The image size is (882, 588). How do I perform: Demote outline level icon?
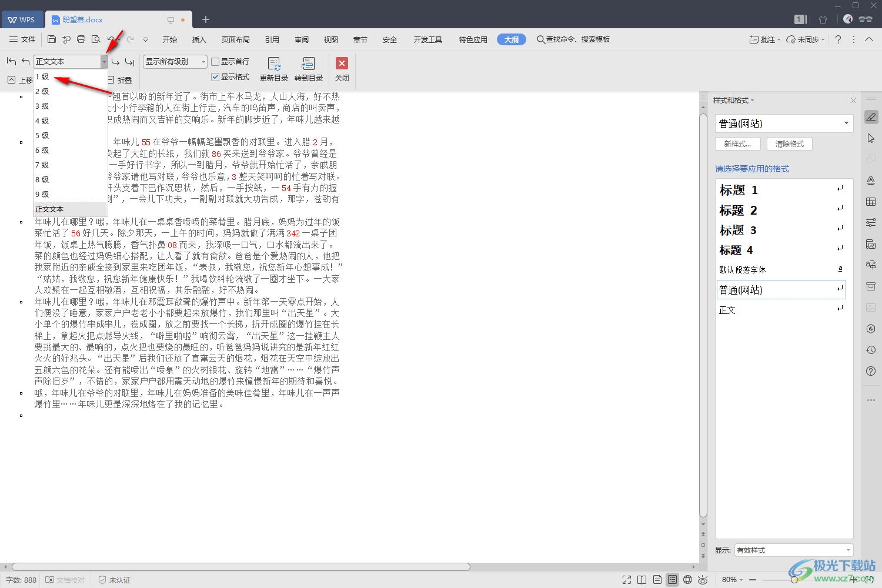115,61
